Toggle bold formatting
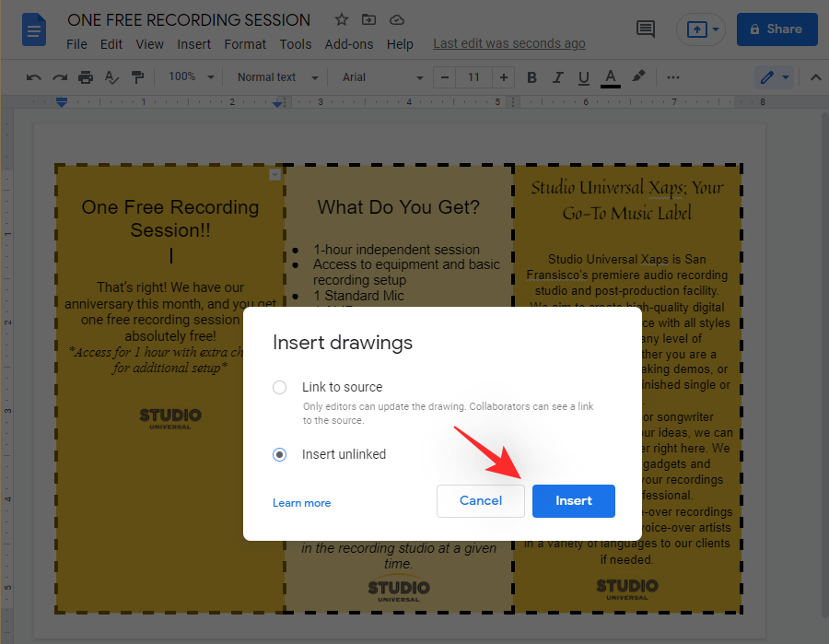 point(531,77)
